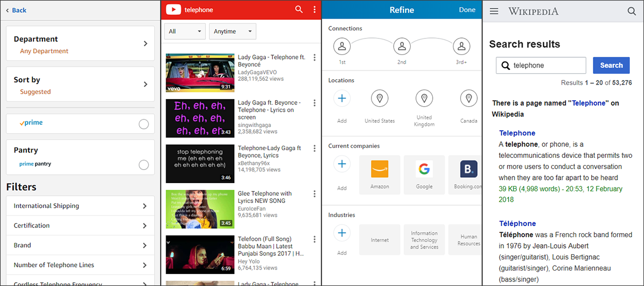This screenshot has width=644, height=286.
Task: Select United Kingdom location pin
Action: click(x=424, y=98)
